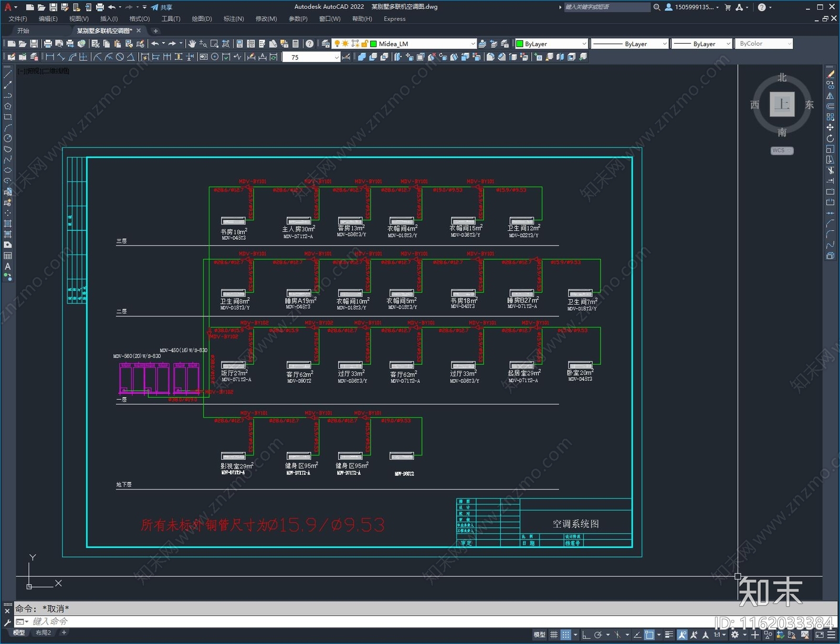Select the Line draw tool
Image resolution: width=840 pixels, height=644 pixels.
(8, 75)
